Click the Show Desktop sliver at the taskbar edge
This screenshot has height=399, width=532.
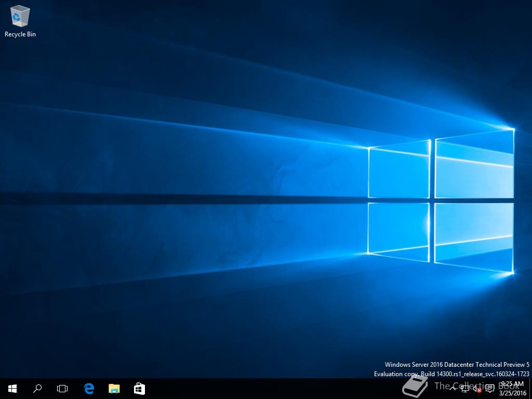pos(530,389)
